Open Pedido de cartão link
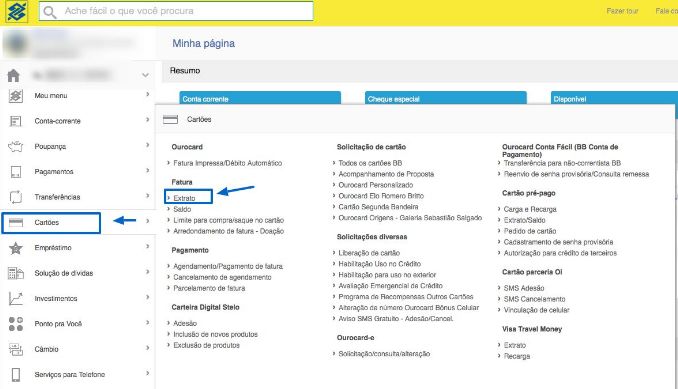Image resolution: width=678 pixels, height=389 pixels. pyautogui.click(x=530, y=231)
